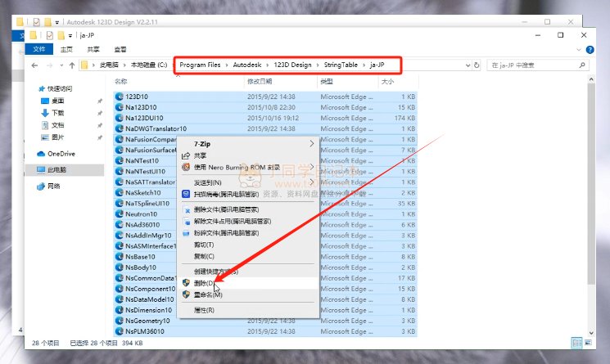610x364 pixels.
Task: Expand address bar history dropdown
Action: (x=468, y=65)
